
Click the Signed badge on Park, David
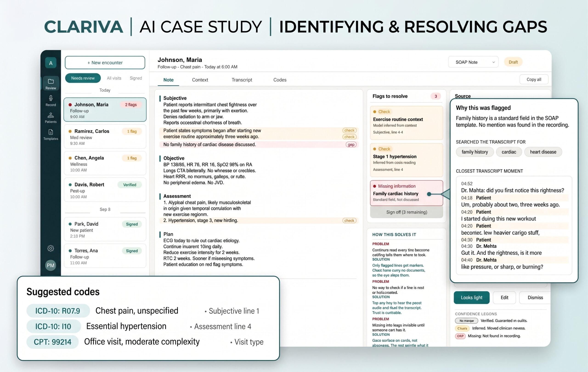tap(132, 224)
